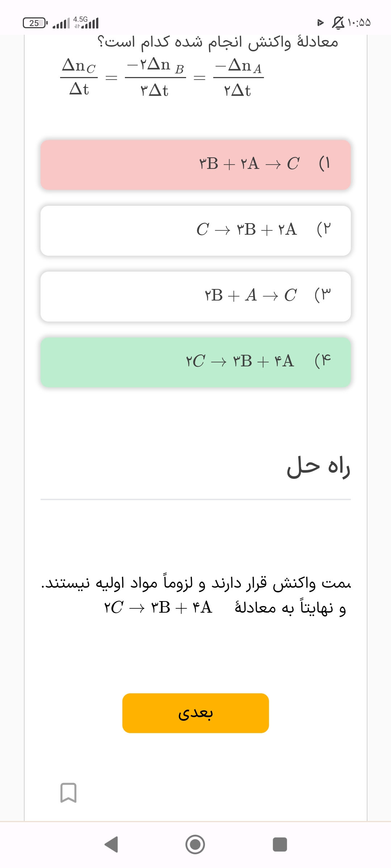Open recent apps with the square button
This screenshot has width=391, height=868.
point(279,844)
